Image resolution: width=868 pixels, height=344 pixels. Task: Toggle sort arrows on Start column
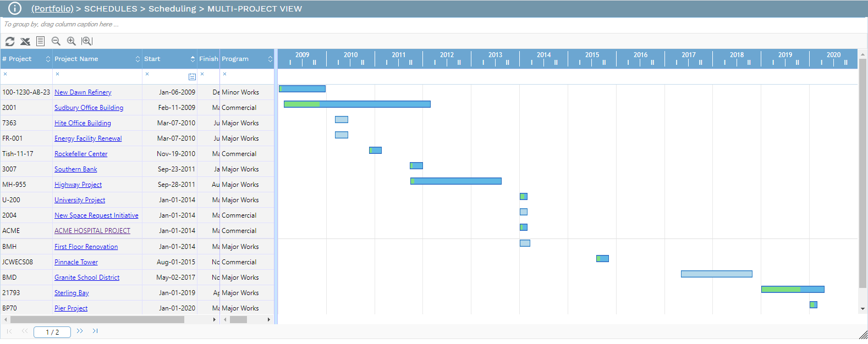[193, 59]
